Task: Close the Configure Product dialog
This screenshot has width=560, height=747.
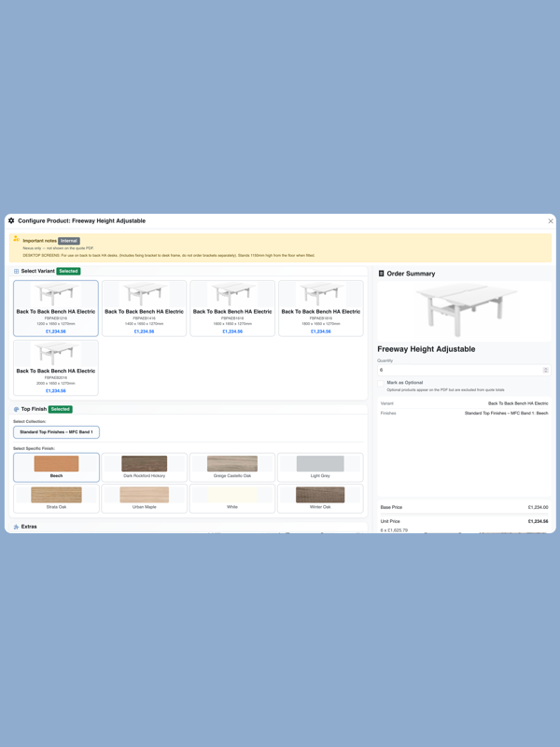Action: [550, 221]
